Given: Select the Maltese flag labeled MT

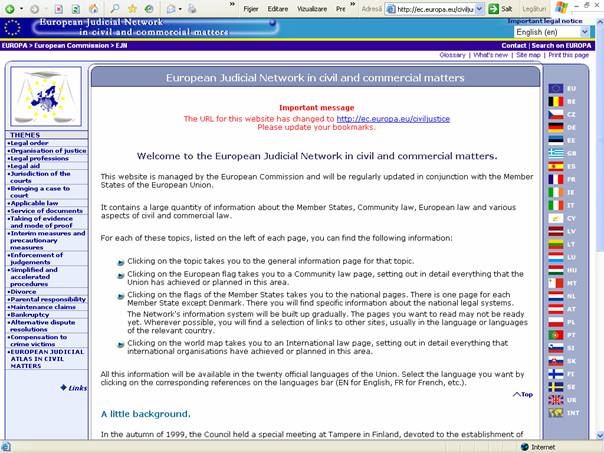Looking at the screenshot, I should (x=556, y=283).
